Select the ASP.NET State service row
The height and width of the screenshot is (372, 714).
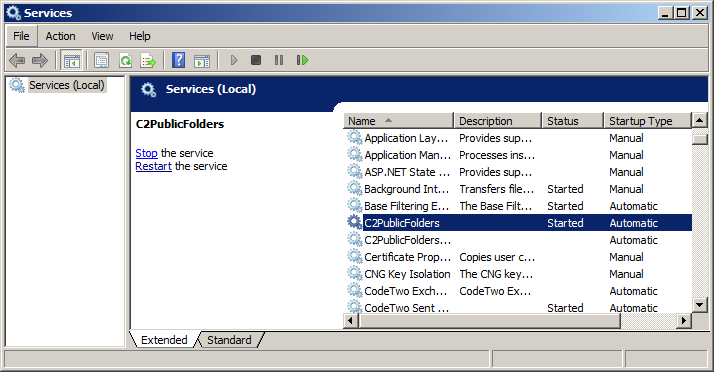coord(518,172)
